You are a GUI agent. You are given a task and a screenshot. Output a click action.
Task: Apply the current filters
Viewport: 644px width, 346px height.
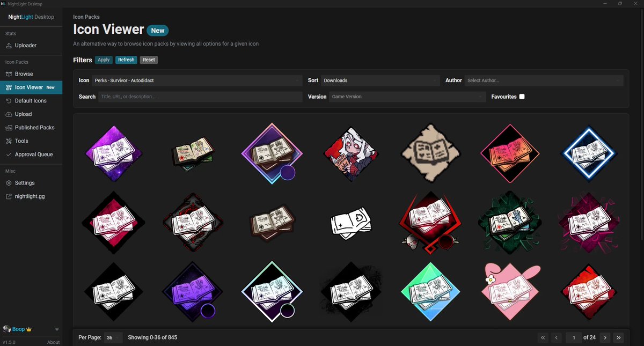103,60
